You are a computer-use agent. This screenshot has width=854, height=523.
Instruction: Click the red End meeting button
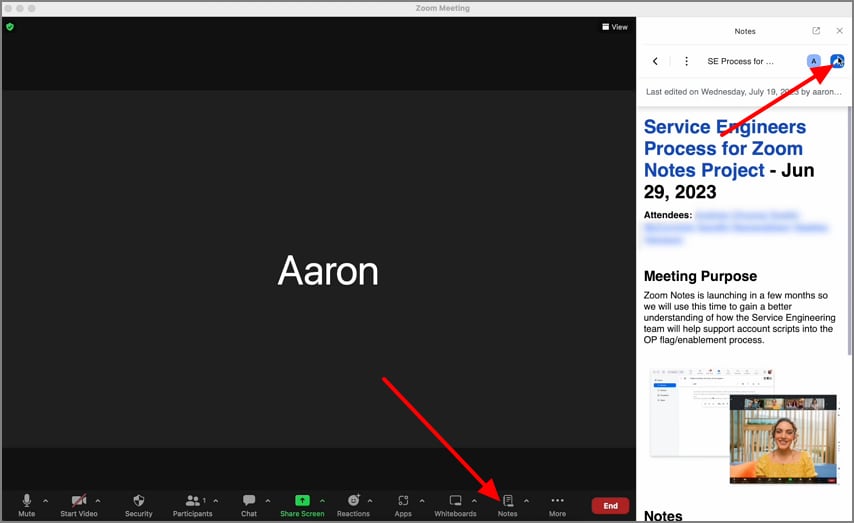(611, 506)
